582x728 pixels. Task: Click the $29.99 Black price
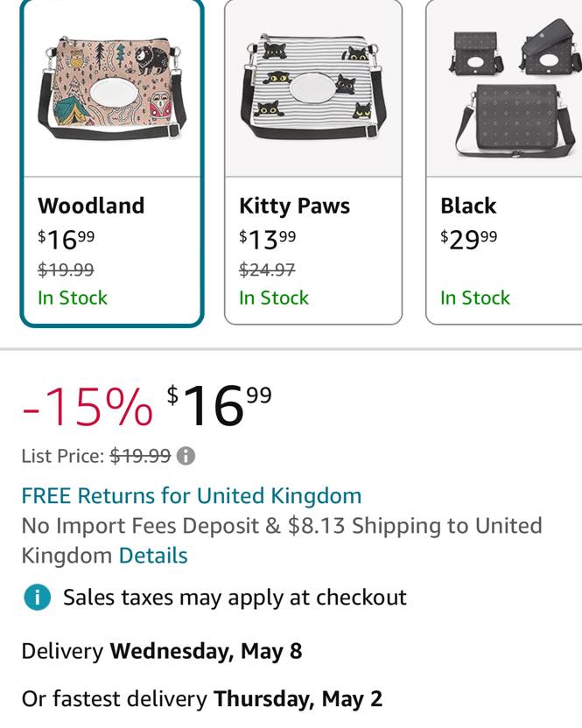[469, 240]
